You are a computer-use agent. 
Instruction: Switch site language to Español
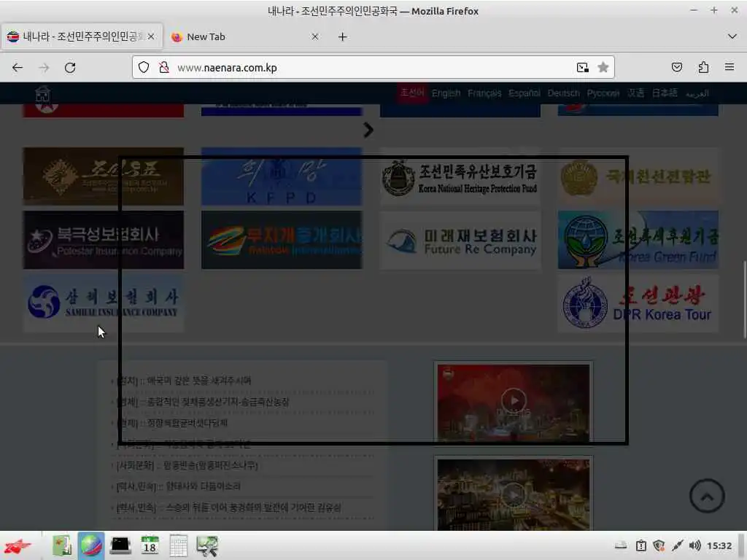click(524, 93)
